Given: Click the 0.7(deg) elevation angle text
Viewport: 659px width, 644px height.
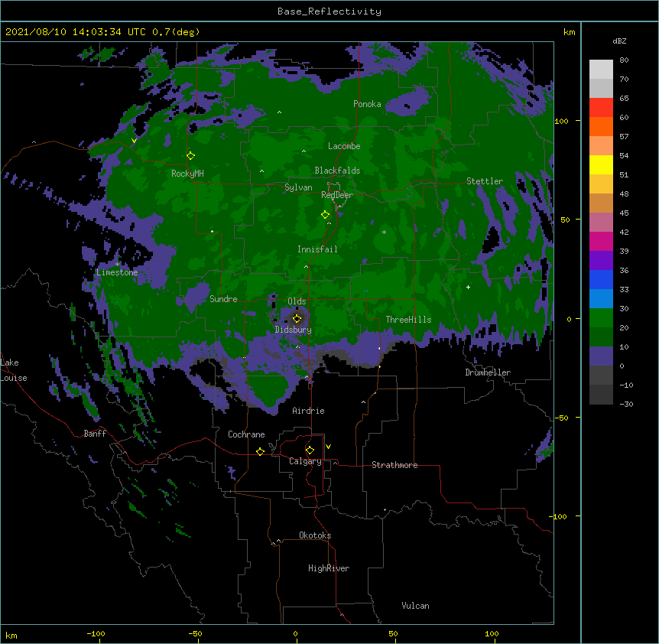Looking at the screenshot, I should (176, 32).
